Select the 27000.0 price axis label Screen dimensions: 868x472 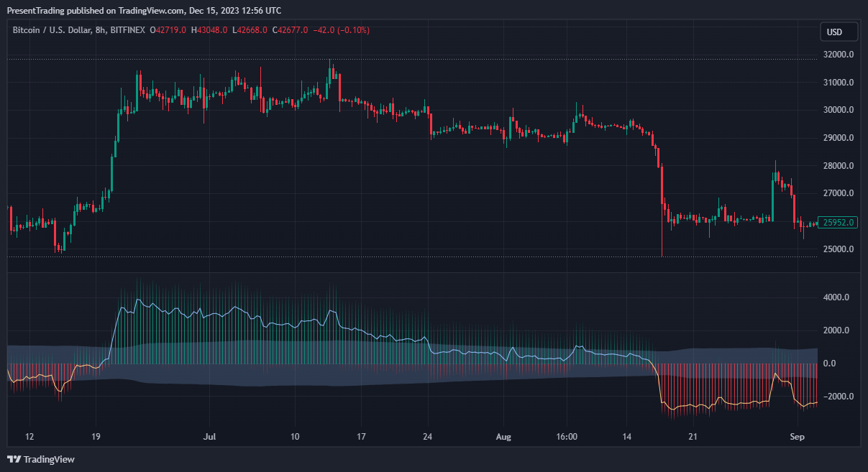839,194
